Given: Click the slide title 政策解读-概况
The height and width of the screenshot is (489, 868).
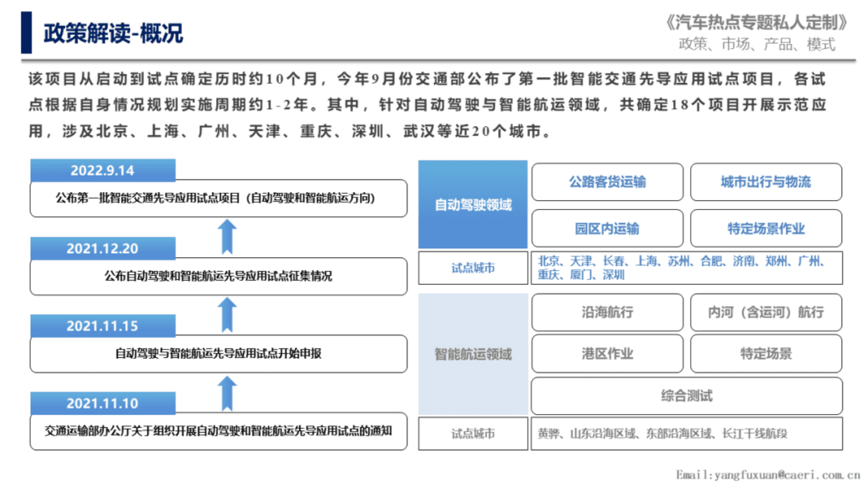Looking at the screenshot, I should [113, 33].
